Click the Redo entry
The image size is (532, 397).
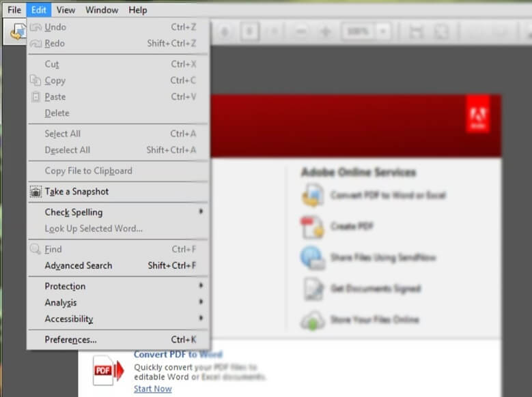(118, 43)
